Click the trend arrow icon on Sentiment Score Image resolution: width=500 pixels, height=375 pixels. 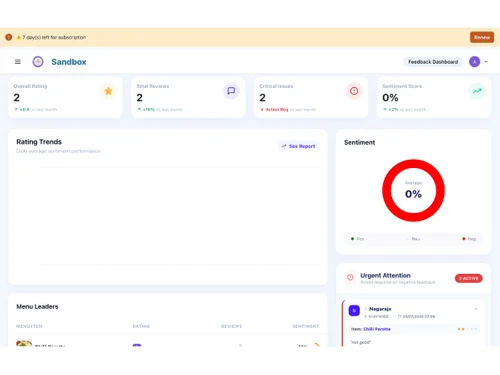click(477, 91)
